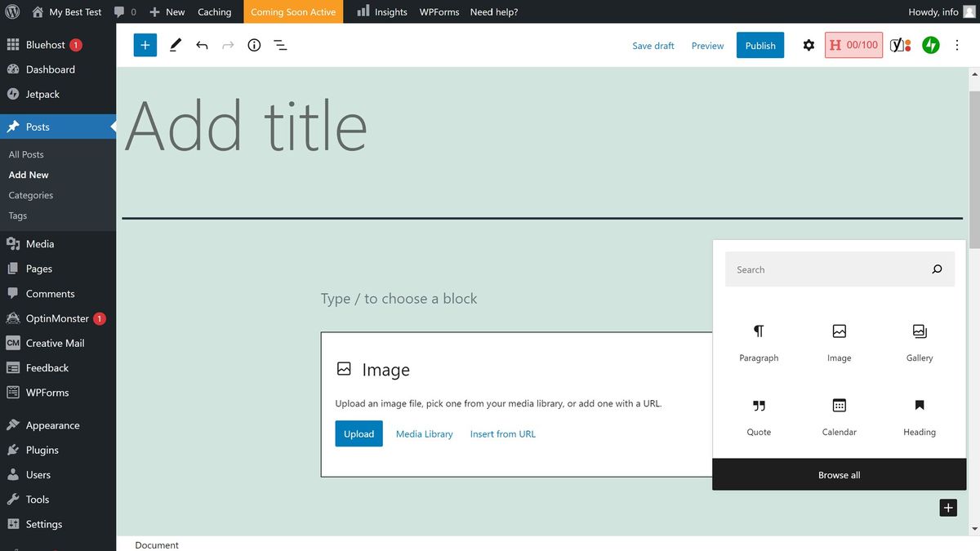Open comments bubble in admin bar
980x551 pixels.
click(125, 11)
